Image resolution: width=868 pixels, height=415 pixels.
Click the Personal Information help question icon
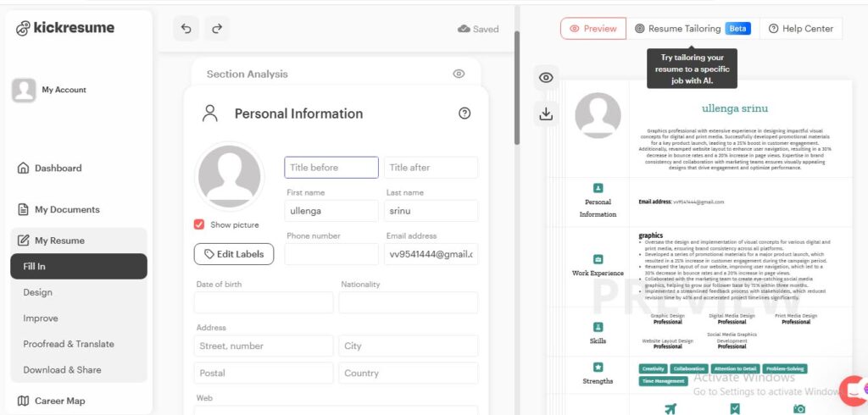click(x=464, y=113)
